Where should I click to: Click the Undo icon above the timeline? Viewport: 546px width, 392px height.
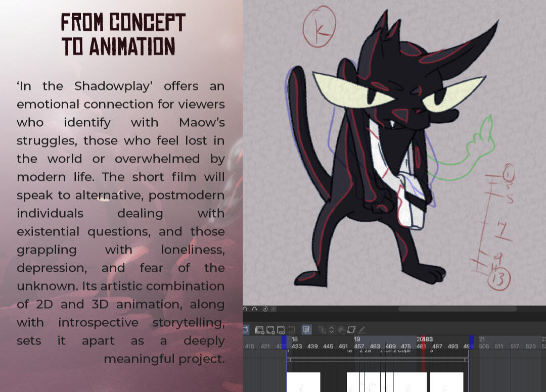[245, 309]
